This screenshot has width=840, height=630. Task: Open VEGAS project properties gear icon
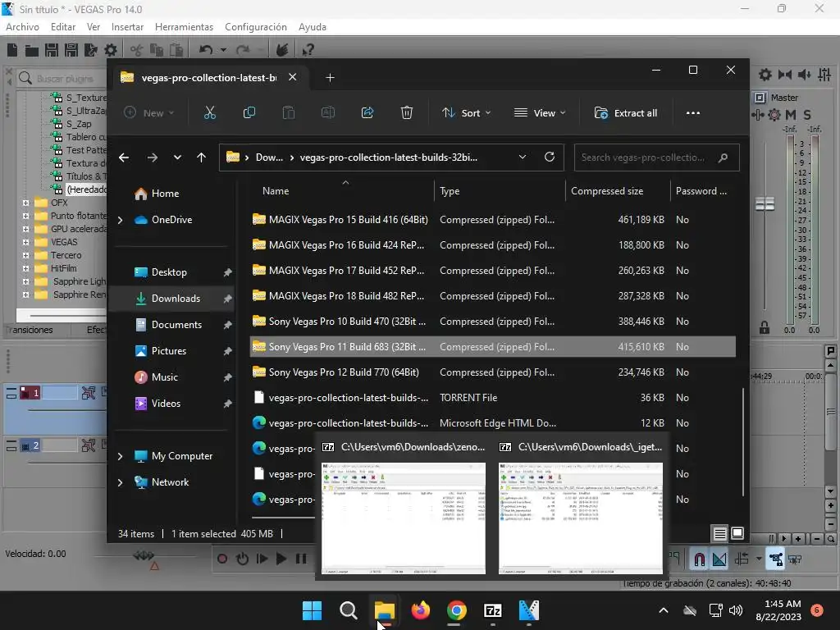coord(111,50)
